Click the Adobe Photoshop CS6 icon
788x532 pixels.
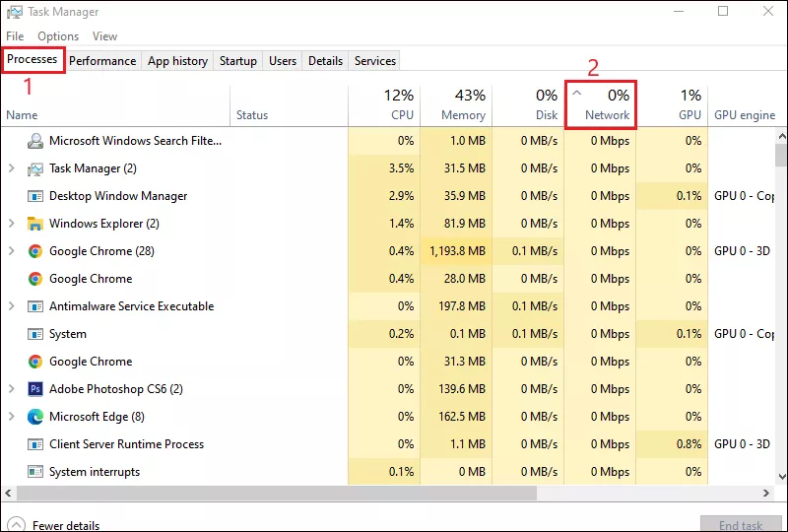(x=35, y=389)
